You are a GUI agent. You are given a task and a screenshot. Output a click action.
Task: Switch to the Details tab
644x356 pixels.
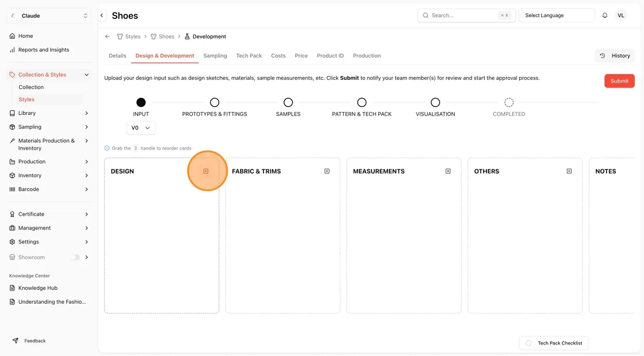pyautogui.click(x=117, y=56)
